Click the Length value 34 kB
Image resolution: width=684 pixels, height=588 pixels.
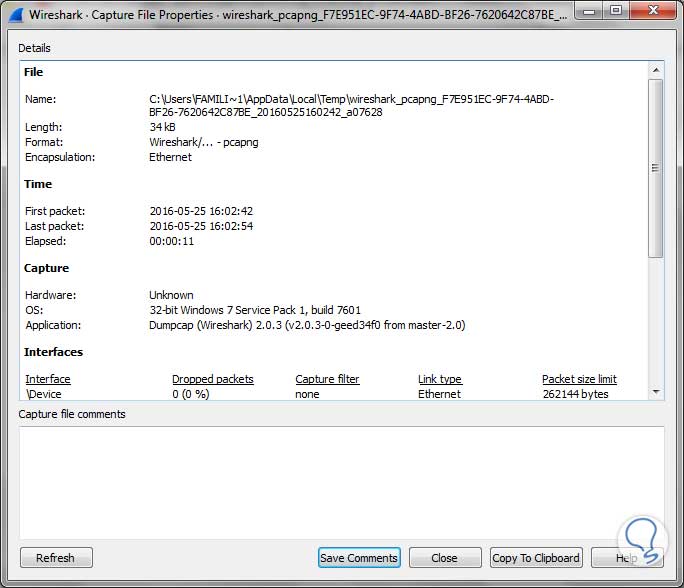[x=162, y=127]
